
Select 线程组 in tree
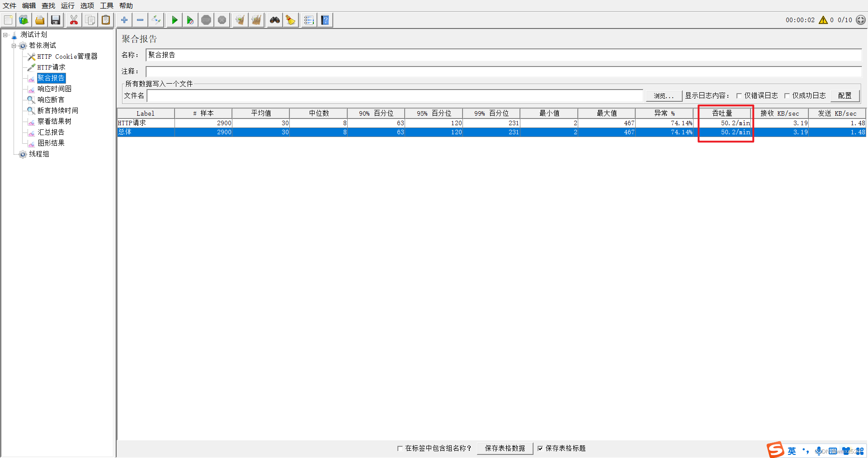tap(39, 154)
